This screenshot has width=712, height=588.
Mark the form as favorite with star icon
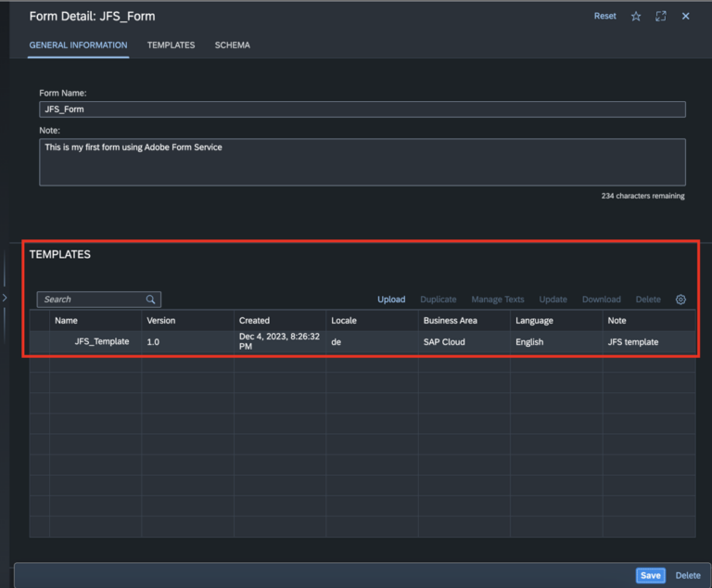[636, 17]
